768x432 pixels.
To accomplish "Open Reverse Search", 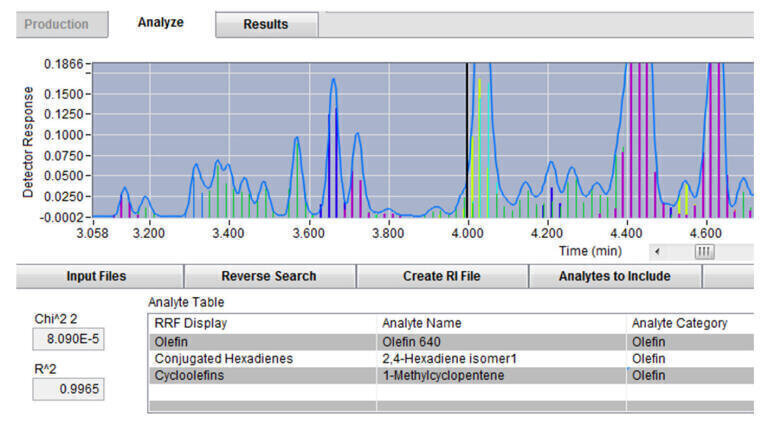I will pos(269,276).
